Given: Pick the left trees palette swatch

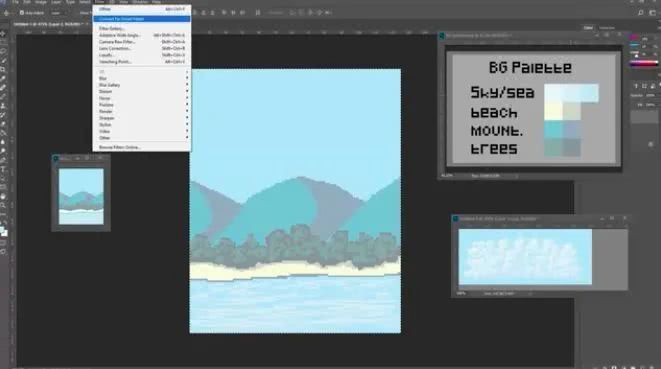Looking at the screenshot, I should (x=553, y=148).
